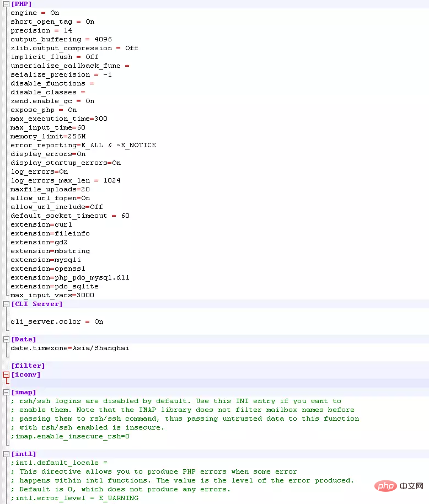Click comment line starting rsh/ssh logins are disabled
The height and width of the screenshot is (504, 429).
point(176,401)
